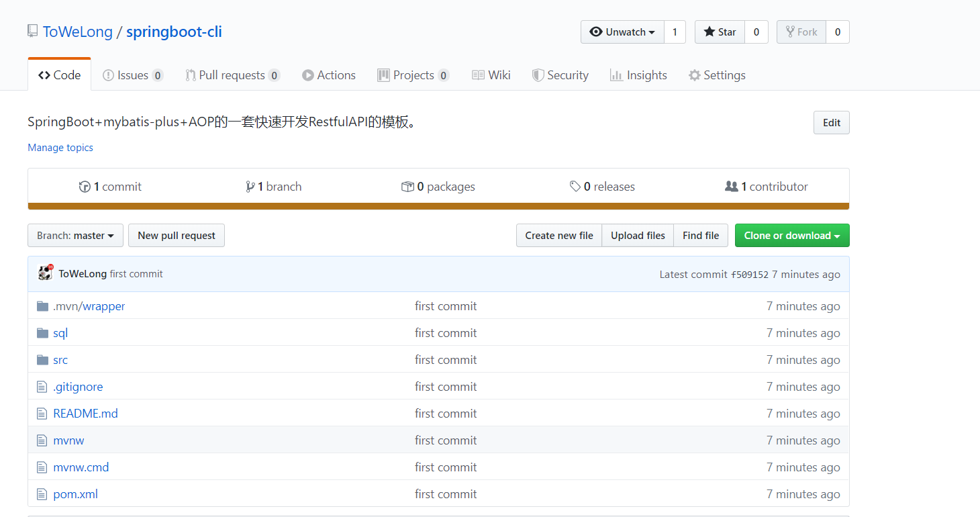
Task: Click the file icon next to pom.xml
Action: tap(42, 494)
